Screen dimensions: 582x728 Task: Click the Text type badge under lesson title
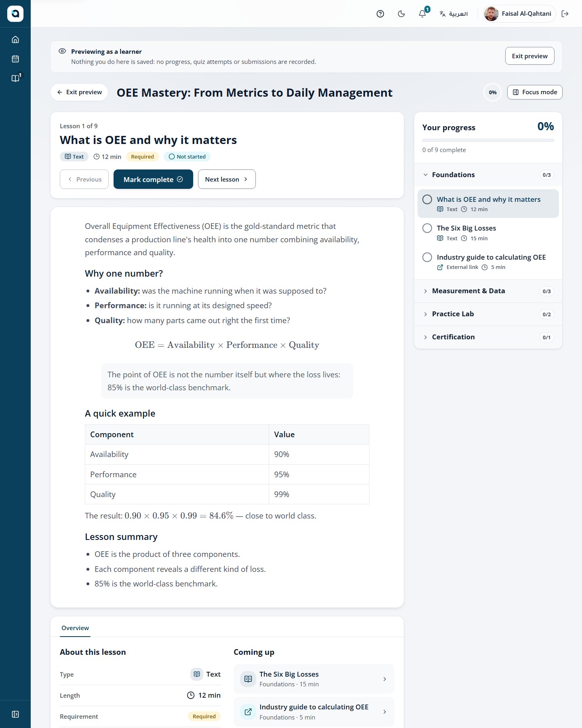coord(74,157)
